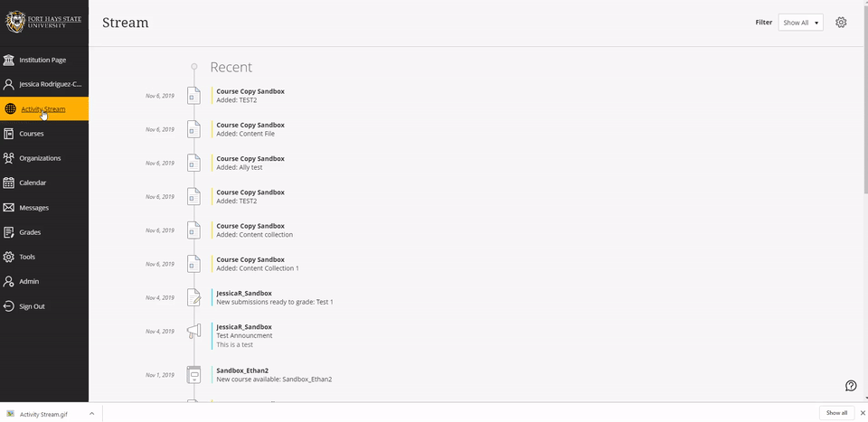Image resolution: width=868 pixels, height=422 pixels.
Task: Open the stream settings gear icon
Action: (x=841, y=23)
